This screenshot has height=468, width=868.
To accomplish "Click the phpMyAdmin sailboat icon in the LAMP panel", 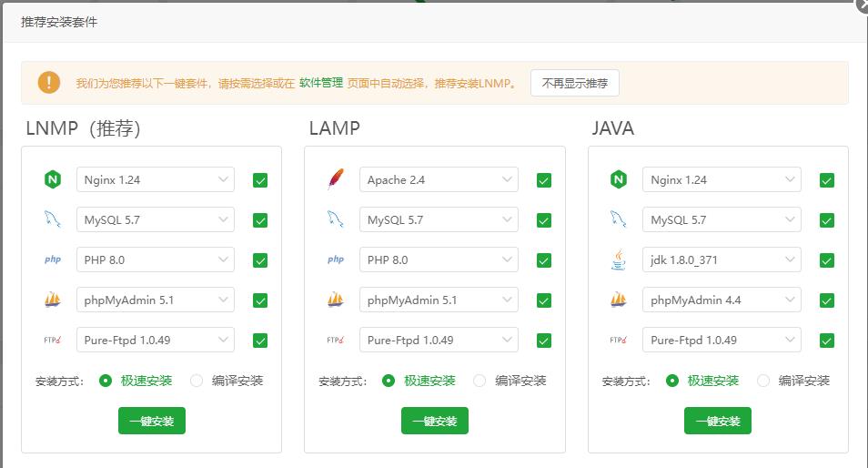I will click(336, 300).
